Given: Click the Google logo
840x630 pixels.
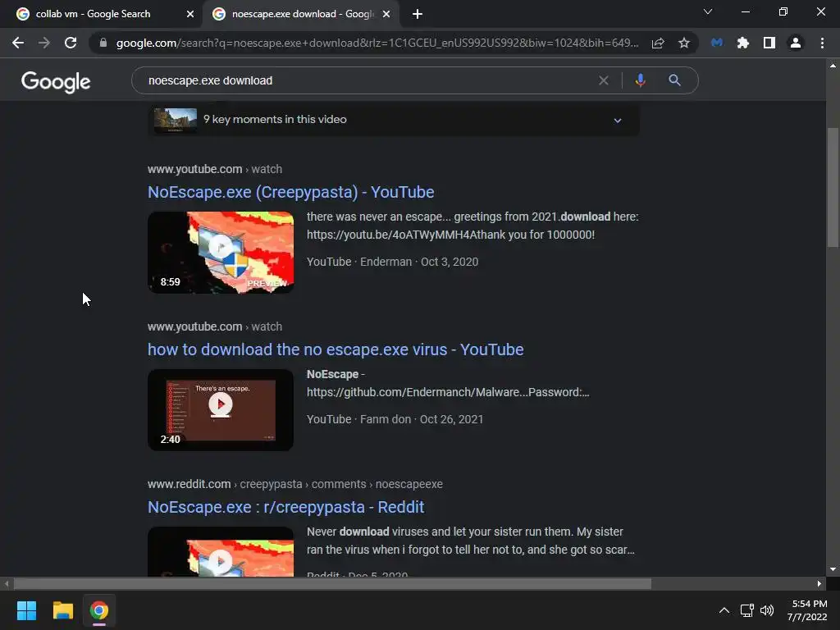Looking at the screenshot, I should click(x=56, y=82).
